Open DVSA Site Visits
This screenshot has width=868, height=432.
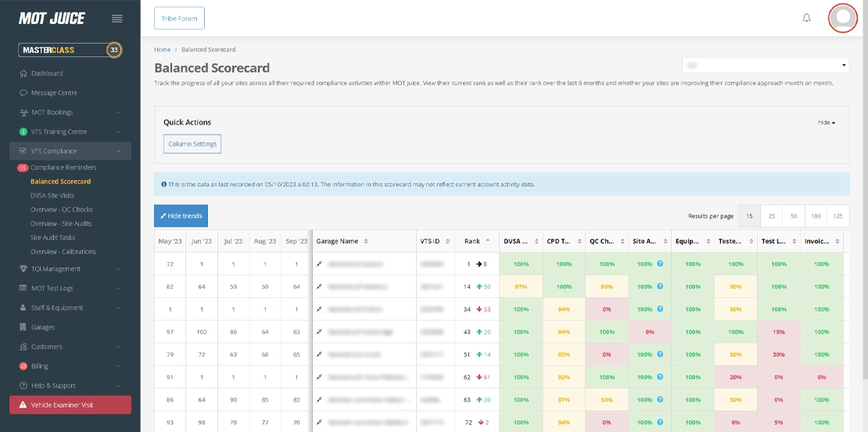tap(52, 196)
